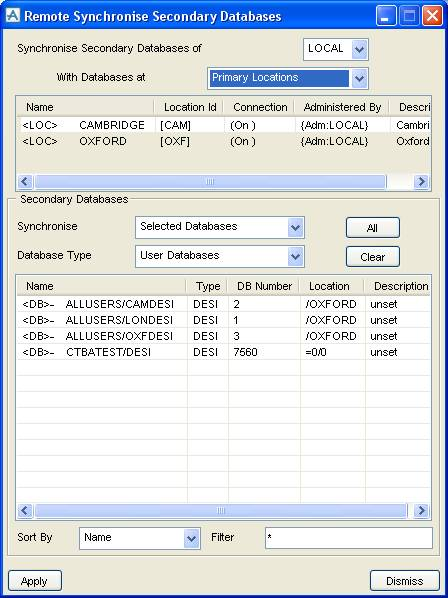
Task: Select the ALLUSERS/LONDESI database row
Action: click(x=223, y=320)
